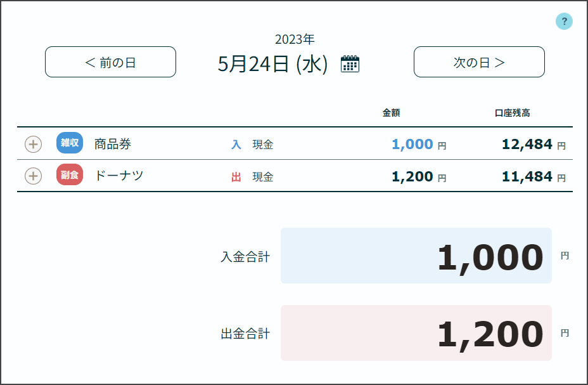
Task: Click the 5月24日 (水) date heading
Action: tap(272, 64)
